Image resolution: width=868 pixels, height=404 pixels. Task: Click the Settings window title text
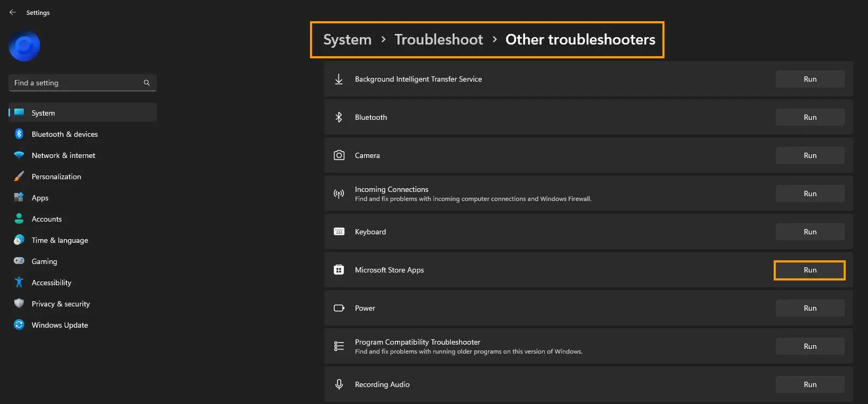click(38, 13)
